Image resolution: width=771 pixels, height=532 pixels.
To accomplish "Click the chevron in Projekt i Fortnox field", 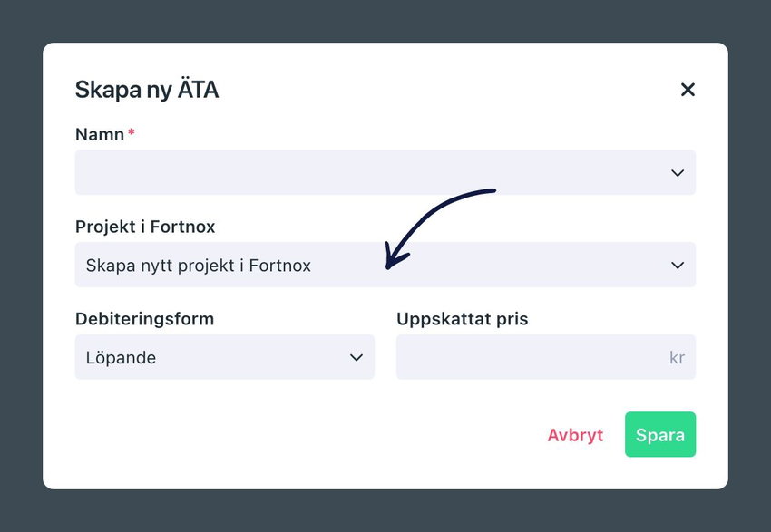I will click(678, 266).
